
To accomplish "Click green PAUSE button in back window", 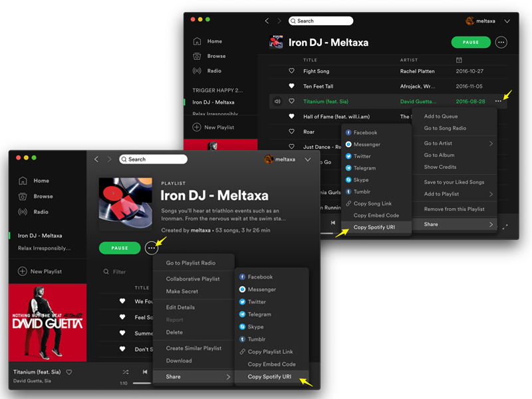I will [471, 42].
